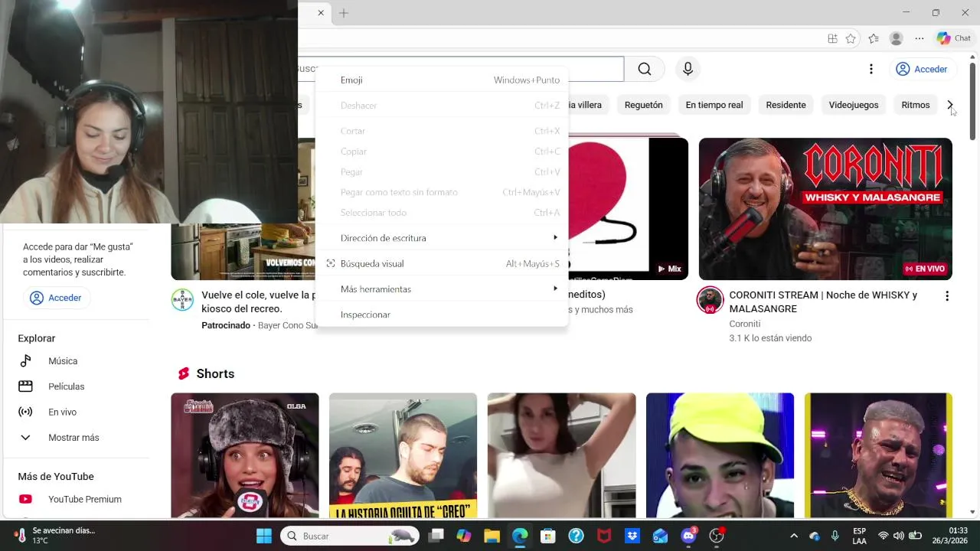Image resolution: width=980 pixels, height=551 pixels.
Task: Open McAfee from the taskbar
Action: point(604,536)
